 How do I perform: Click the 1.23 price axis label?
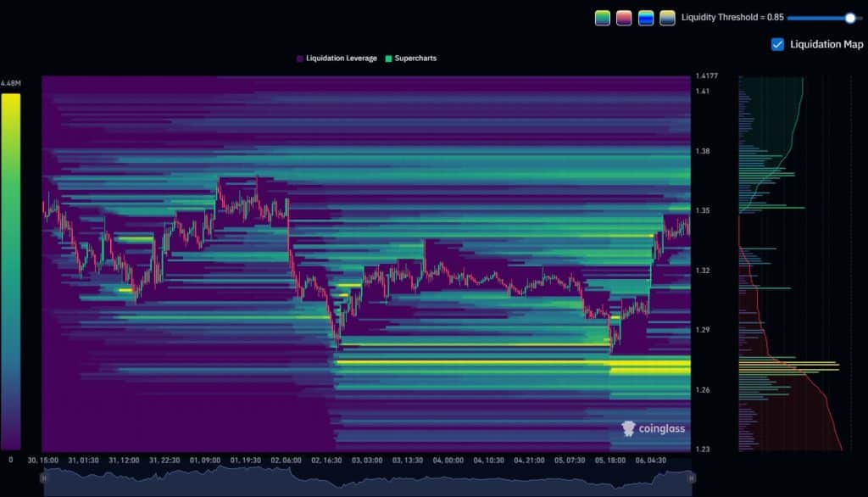point(703,450)
